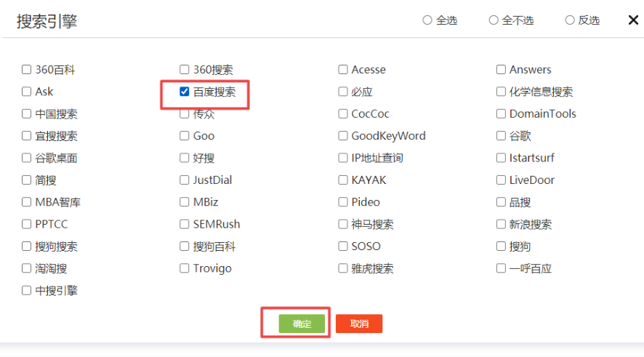Viewport: 644px width, 357px height.
Task: Select the 反选 radio button
Action: [x=570, y=20]
